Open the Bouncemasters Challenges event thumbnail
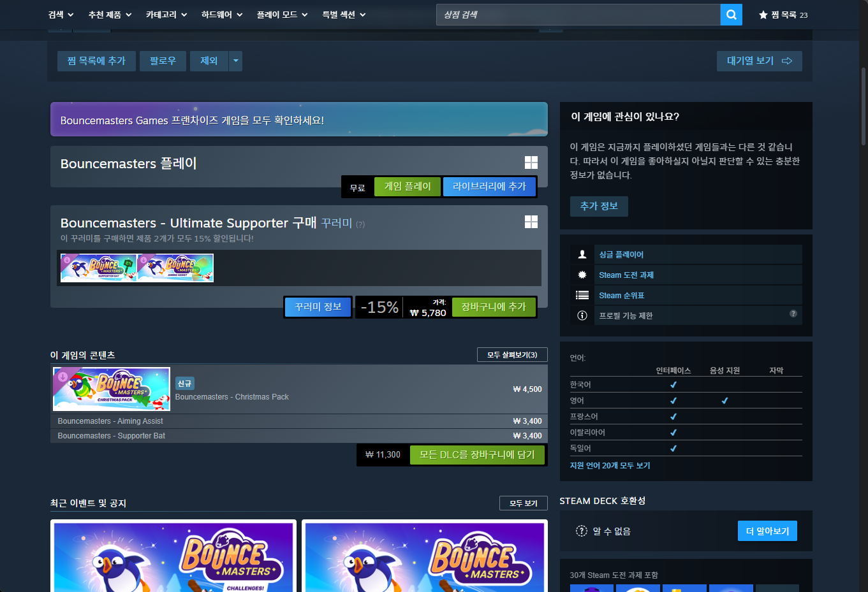The image size is (868, 592). (173, 556)
